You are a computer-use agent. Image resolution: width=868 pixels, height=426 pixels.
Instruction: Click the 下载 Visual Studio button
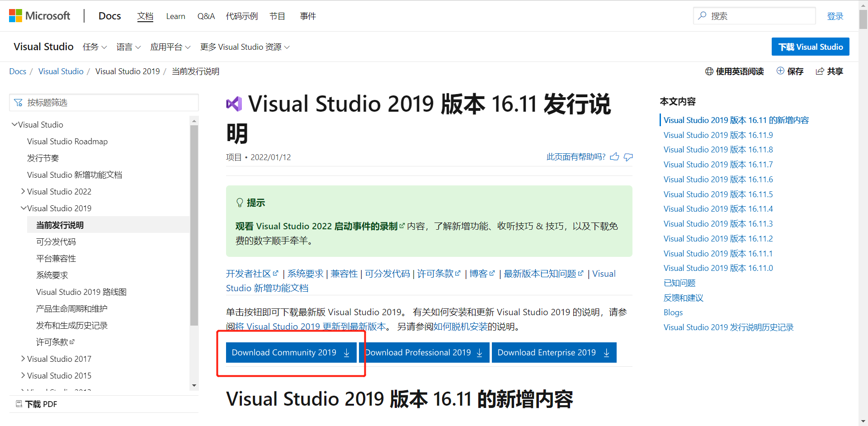tap(810, 47)
